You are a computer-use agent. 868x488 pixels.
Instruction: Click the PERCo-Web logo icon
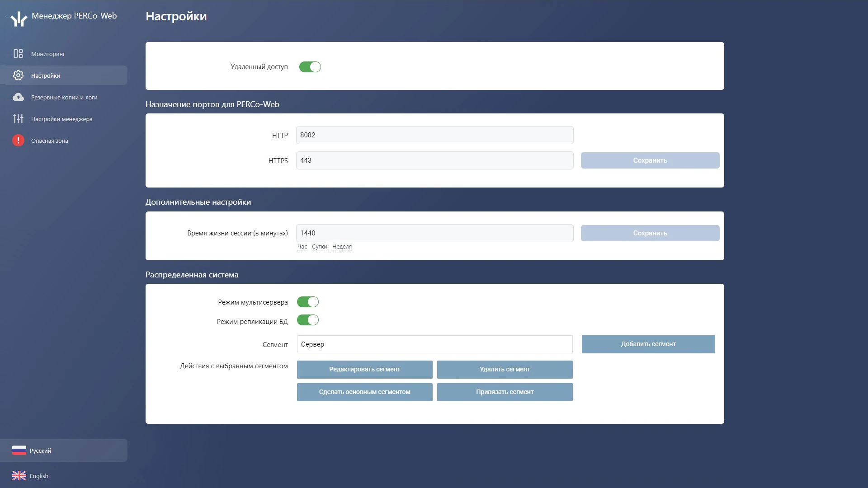(19, 19)
